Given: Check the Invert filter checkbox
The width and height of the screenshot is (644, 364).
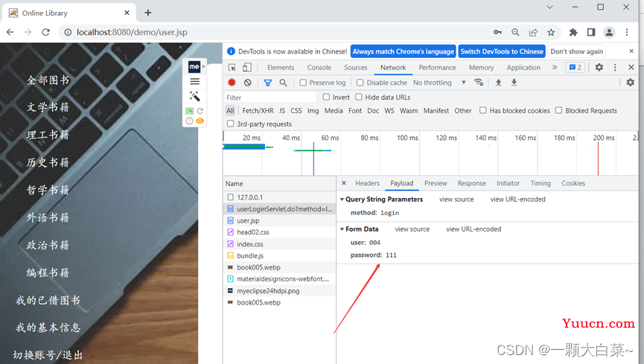Looking at the screenshot, I should [x=326, y=97].
